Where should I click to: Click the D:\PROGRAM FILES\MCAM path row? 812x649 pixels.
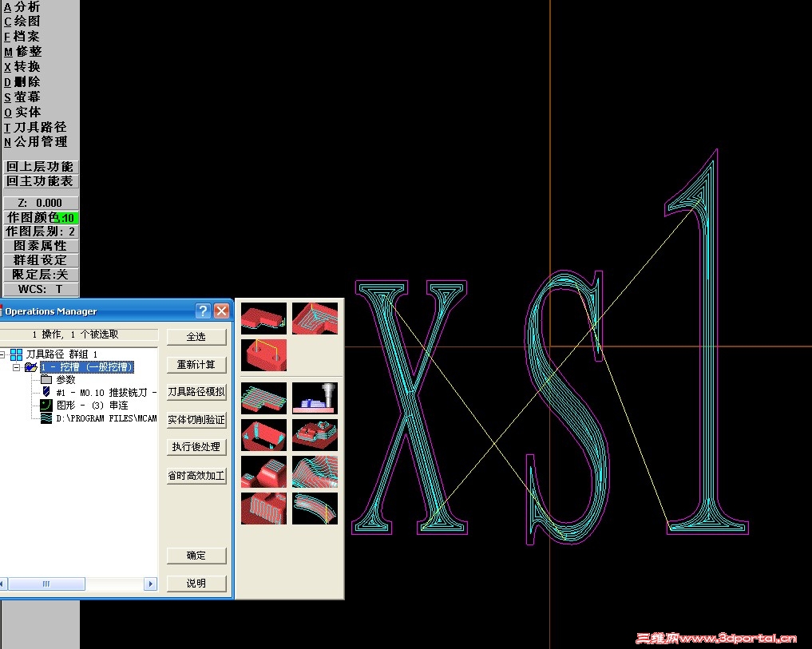[x=106, y=418]
